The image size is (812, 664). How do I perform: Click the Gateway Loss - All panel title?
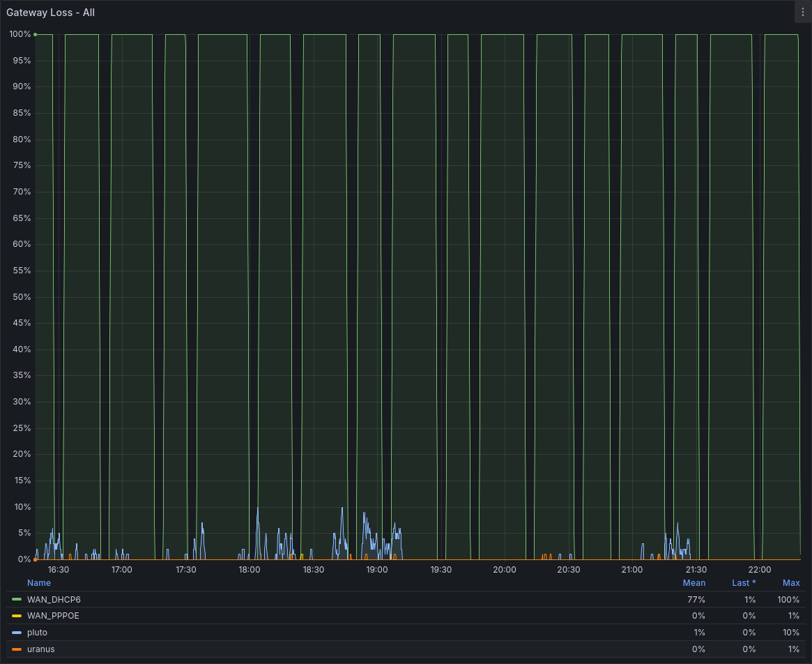coord(50,13)
